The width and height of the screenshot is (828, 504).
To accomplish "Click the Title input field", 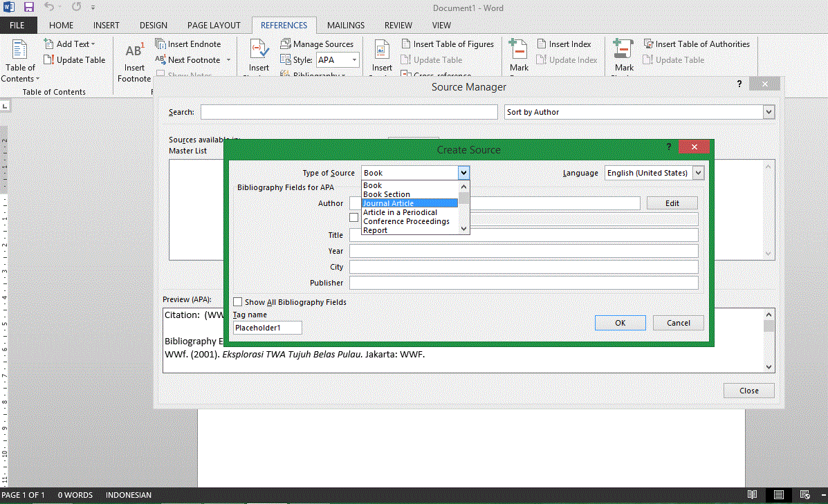I will (x=524, y=235).
